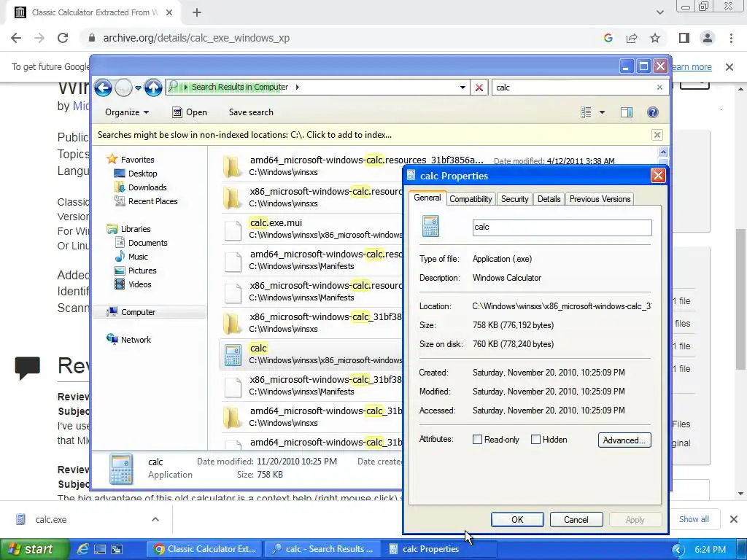Click the file name field in Properties

(x=562, y=227)
